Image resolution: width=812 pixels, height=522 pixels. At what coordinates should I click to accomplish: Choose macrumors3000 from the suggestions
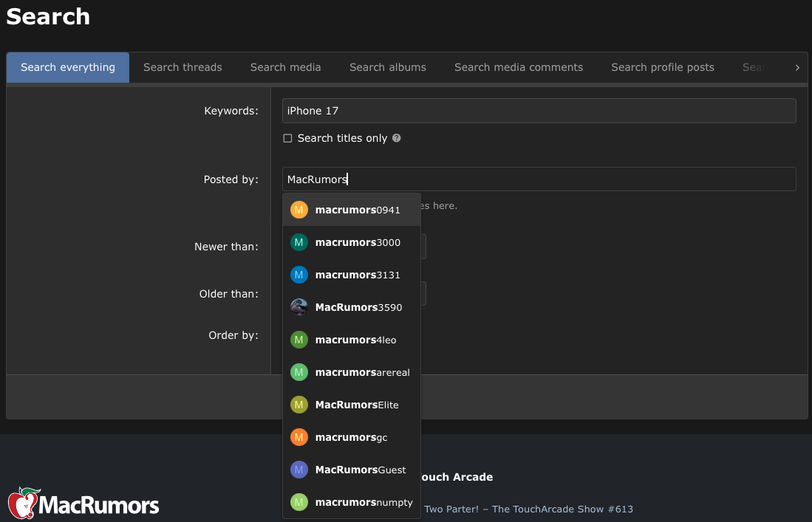352,242
